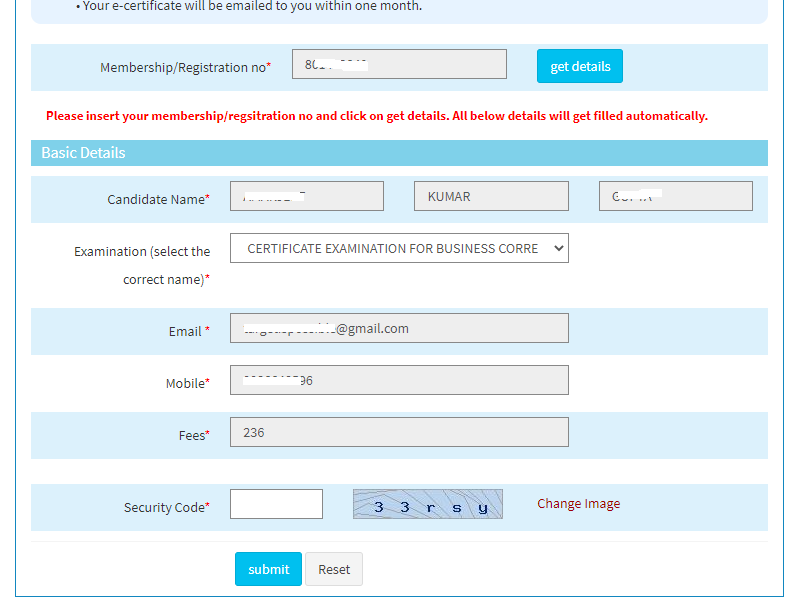Click the Change Image link

coord(579,504)
